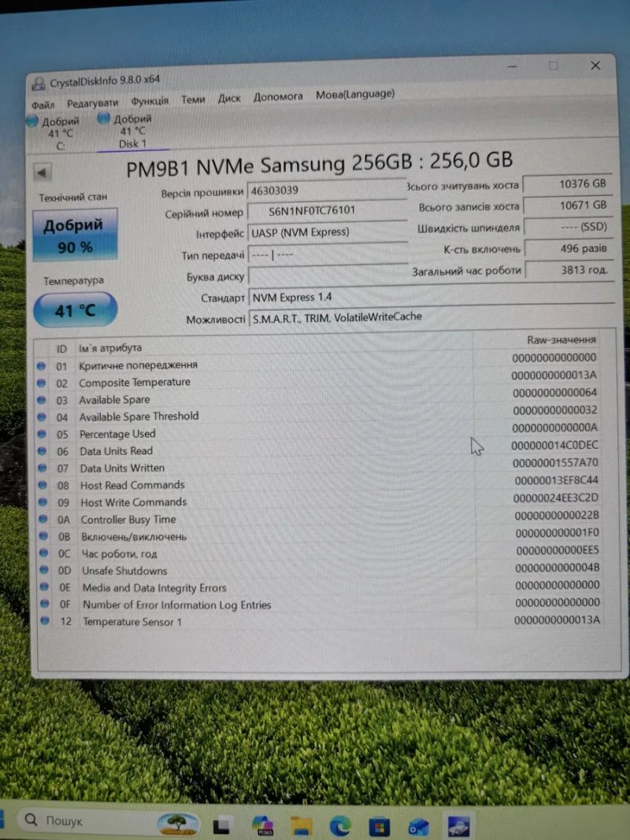Select the Host Read Commands row
The width and height of the screenshot is (630, 840).
pyautogui.click(x=320, y=483)
